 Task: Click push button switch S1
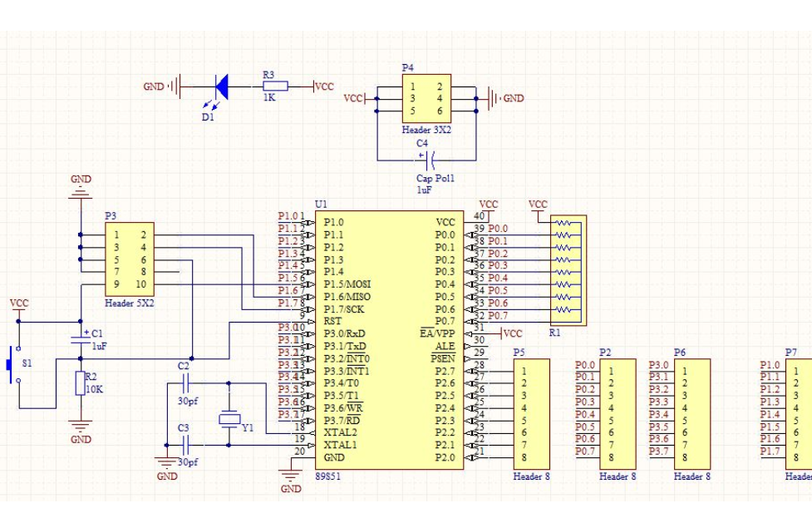(11, 365)
